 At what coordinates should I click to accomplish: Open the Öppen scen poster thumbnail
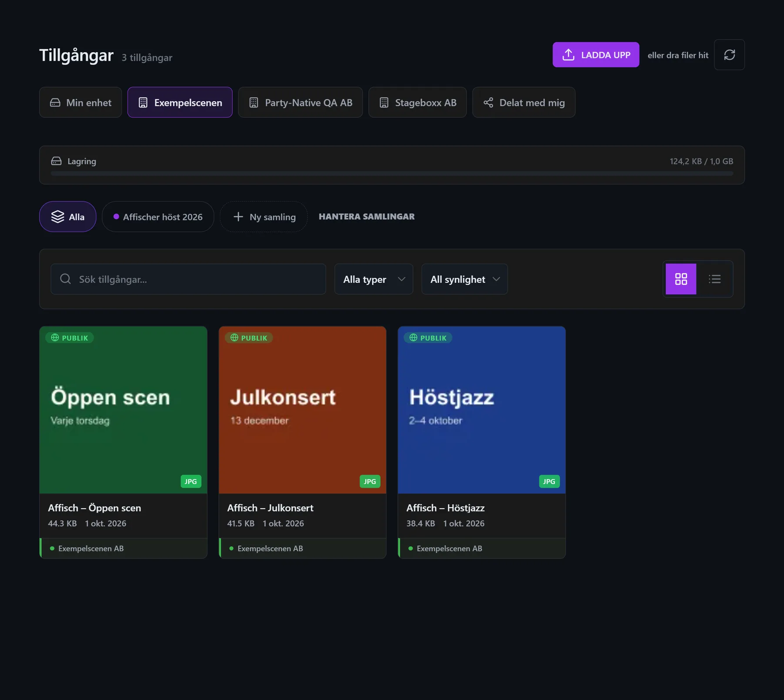point(123,410)
